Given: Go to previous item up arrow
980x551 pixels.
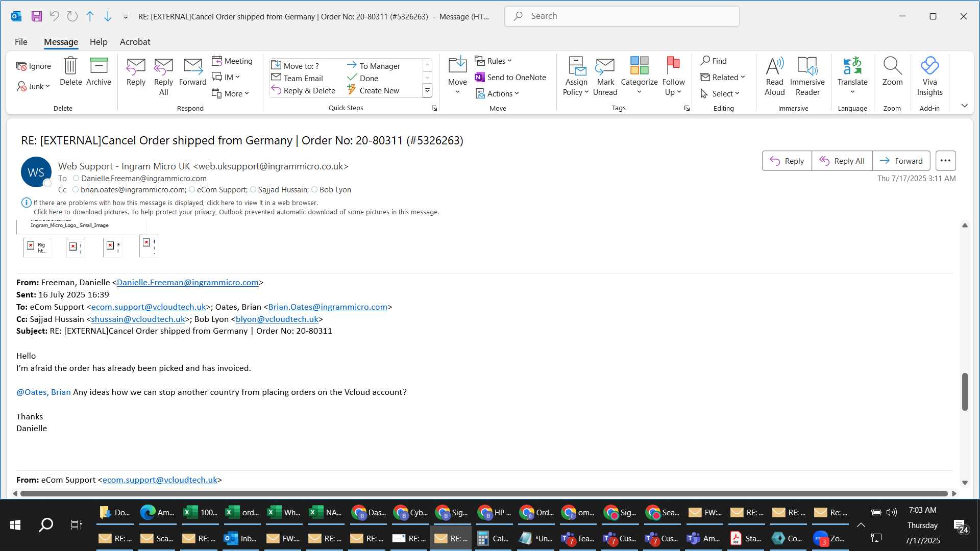Looking at the screenshot, I should [x=90, y=16].
